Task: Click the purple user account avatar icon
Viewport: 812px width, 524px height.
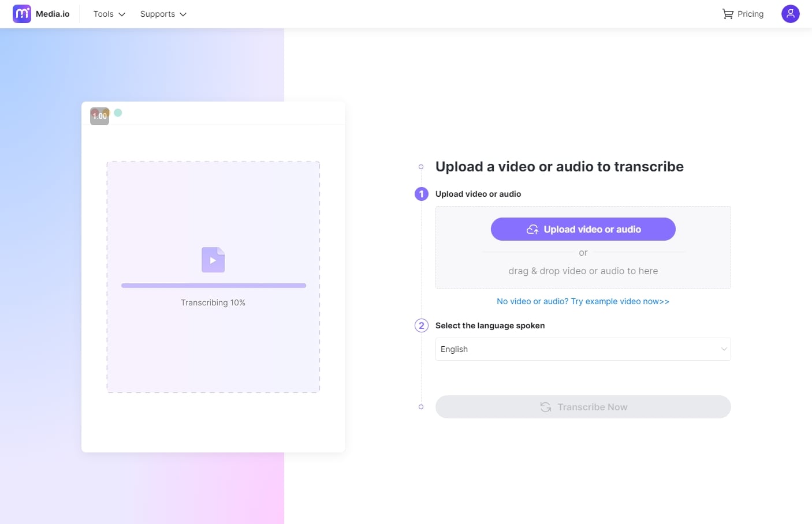Action: (x=790, y=13)
